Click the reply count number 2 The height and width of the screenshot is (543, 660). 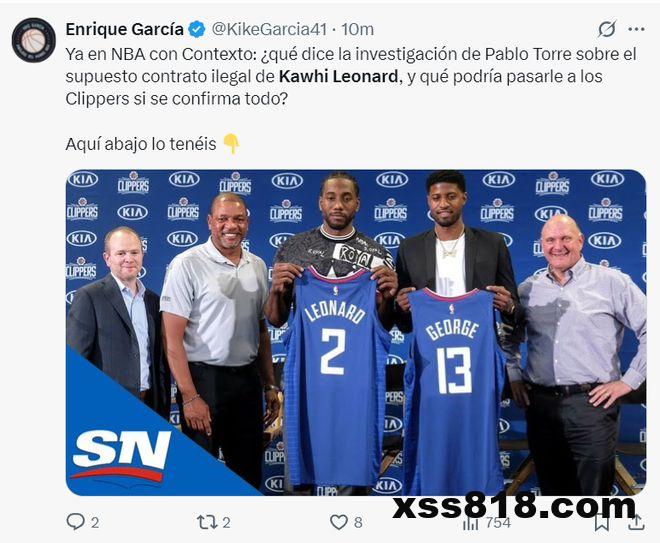(x=95, y=523)
